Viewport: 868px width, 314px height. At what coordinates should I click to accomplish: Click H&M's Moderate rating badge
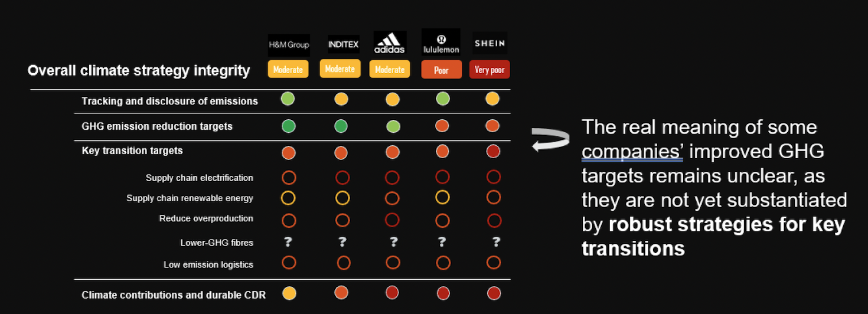tap(288, 69)
